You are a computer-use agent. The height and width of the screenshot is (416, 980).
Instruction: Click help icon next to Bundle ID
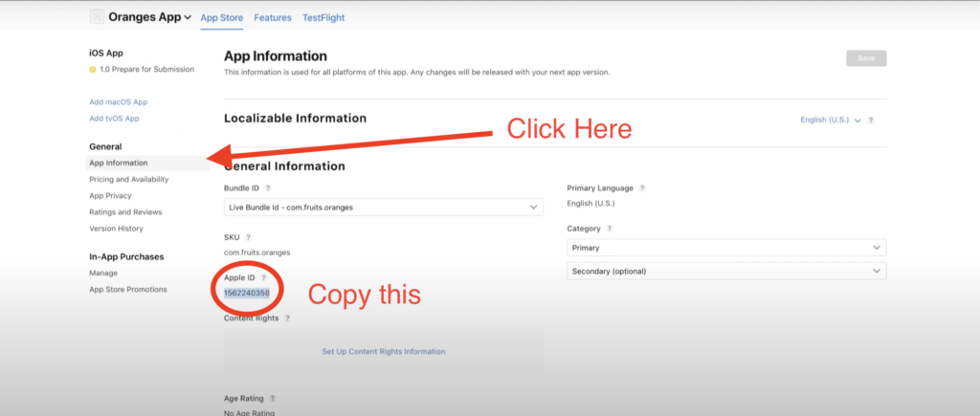pyautogui.click(x=268, y=188)
